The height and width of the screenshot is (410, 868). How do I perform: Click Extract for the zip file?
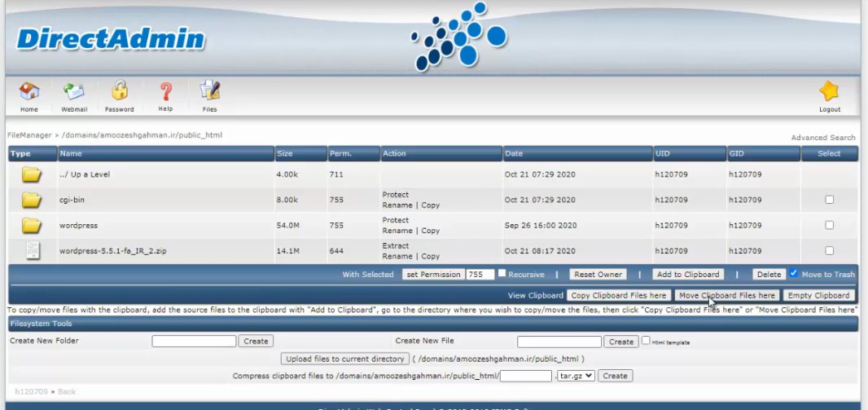click(x=395, y=245)
